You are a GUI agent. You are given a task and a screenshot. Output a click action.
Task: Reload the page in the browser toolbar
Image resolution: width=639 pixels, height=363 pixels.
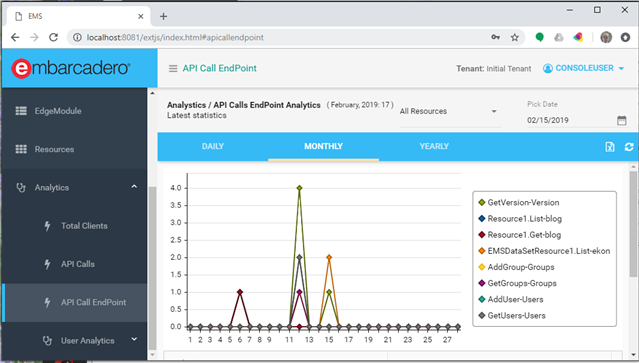tap(53, 37)
